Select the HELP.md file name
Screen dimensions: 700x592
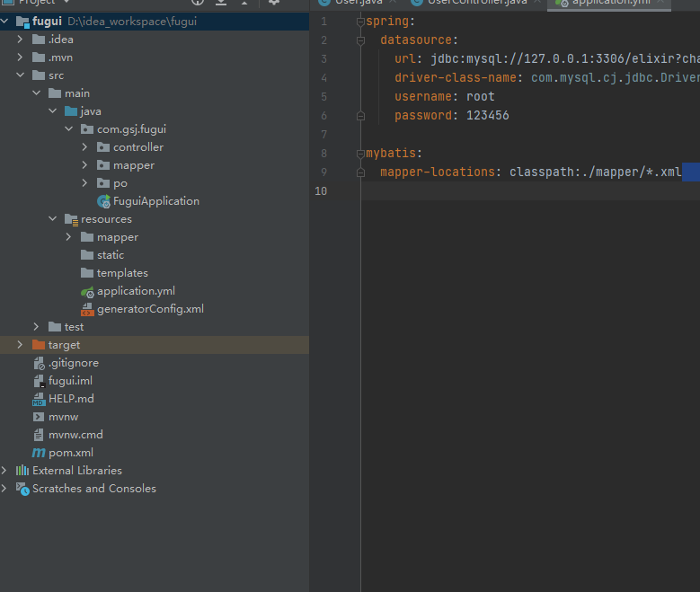(x=71, y=399)
